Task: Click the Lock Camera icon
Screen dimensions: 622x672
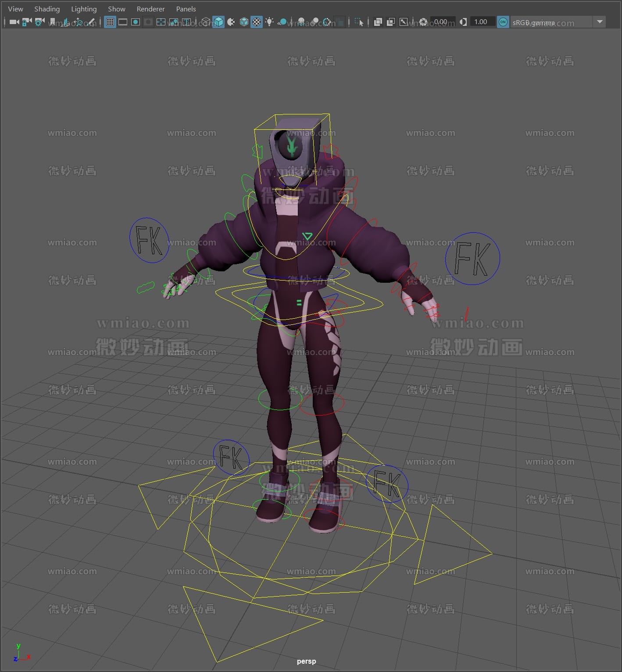Action: point(27,22)
